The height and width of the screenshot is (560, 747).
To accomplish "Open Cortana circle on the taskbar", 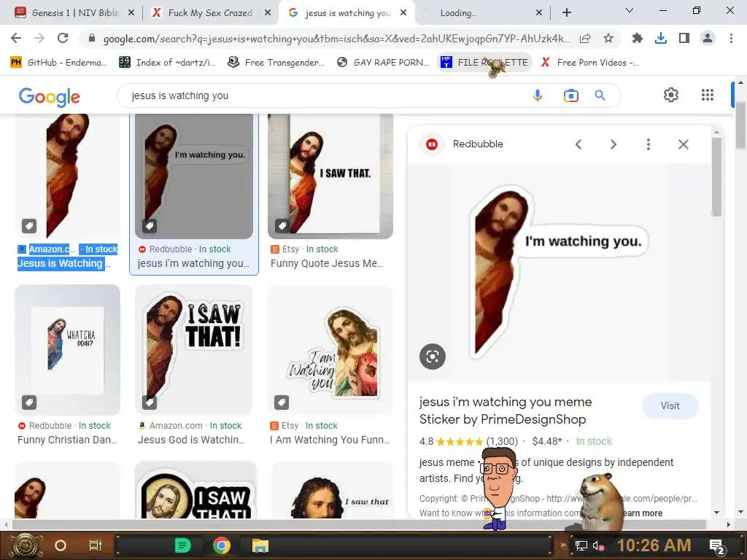I will [61, 545].
